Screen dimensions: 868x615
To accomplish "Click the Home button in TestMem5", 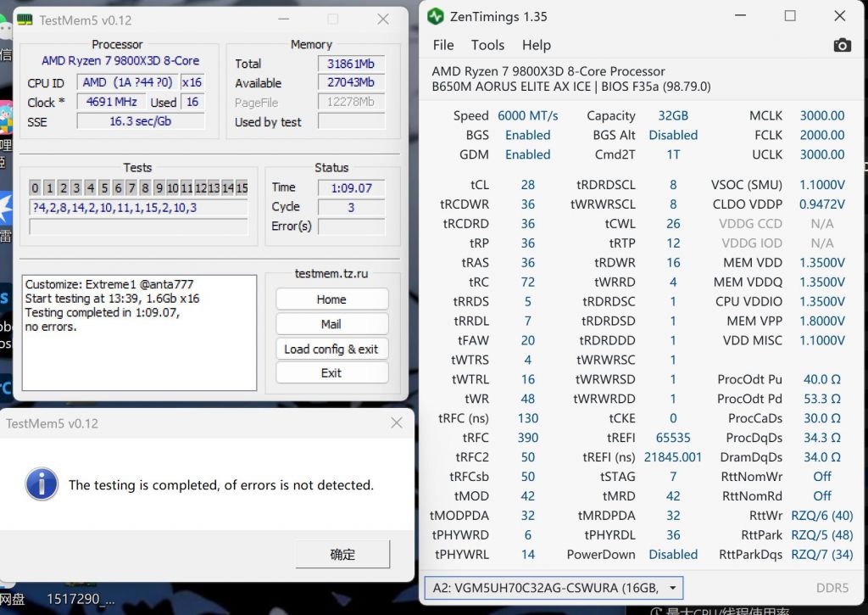I will (331, 299).
